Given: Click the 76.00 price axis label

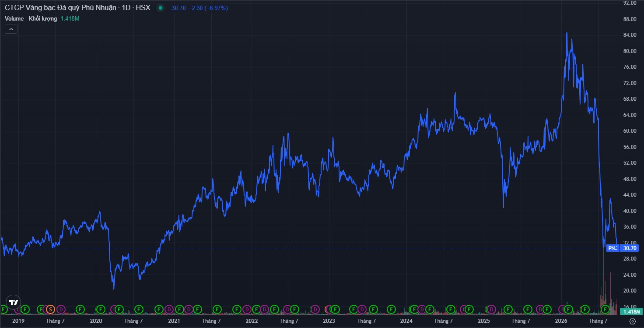Looking at the screenshot, I should pyautogui.click(x=630, y=67).
